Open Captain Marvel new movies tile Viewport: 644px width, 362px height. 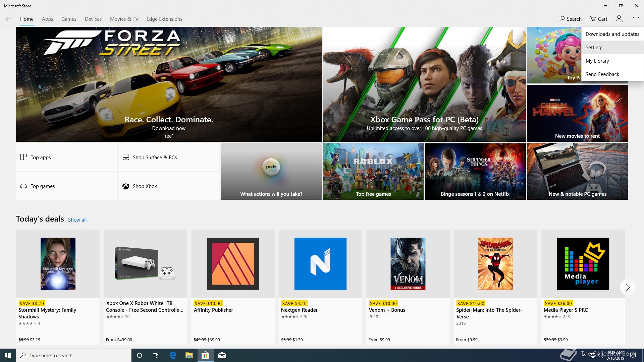(577, 113)
